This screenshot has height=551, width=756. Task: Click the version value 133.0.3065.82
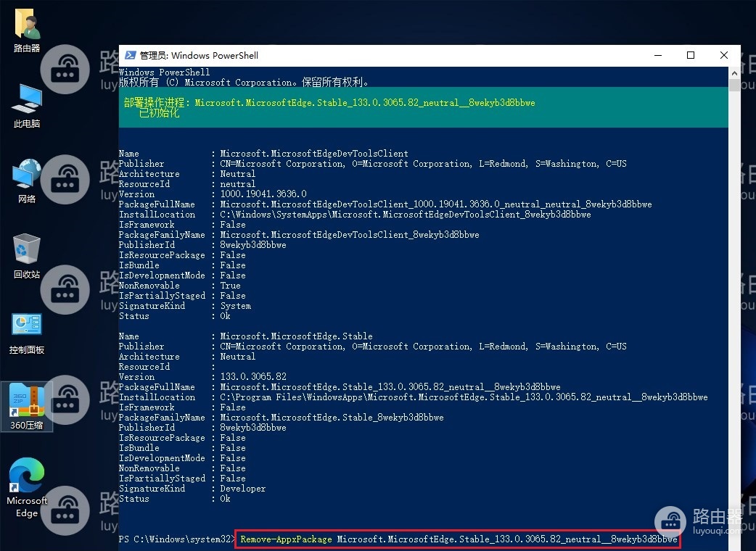click(253, 377)
